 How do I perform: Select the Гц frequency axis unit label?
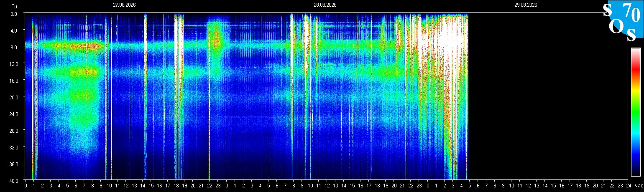point(15,6)
